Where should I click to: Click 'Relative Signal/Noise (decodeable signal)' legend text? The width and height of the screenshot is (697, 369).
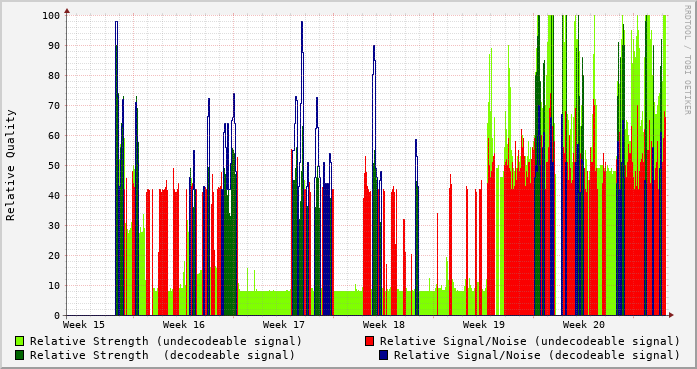537,355
